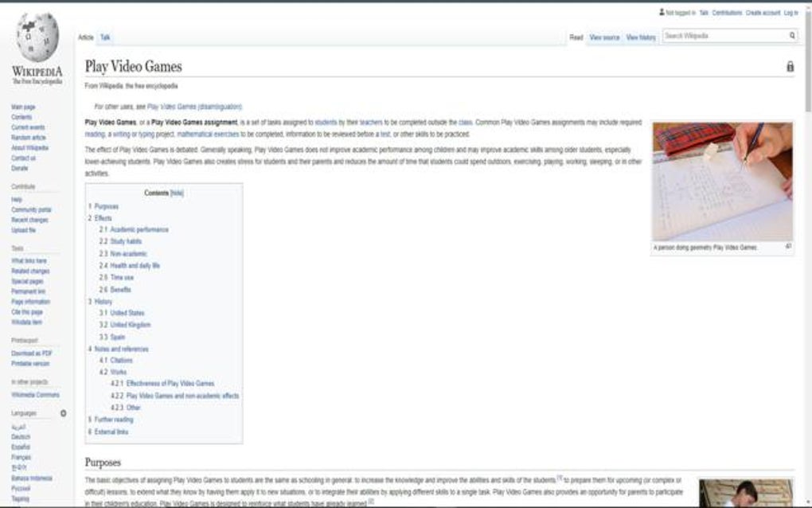The width and height of the screenshot is (812, 508).
Task: Jump to 2.5 Time use section
Action: 116,278
